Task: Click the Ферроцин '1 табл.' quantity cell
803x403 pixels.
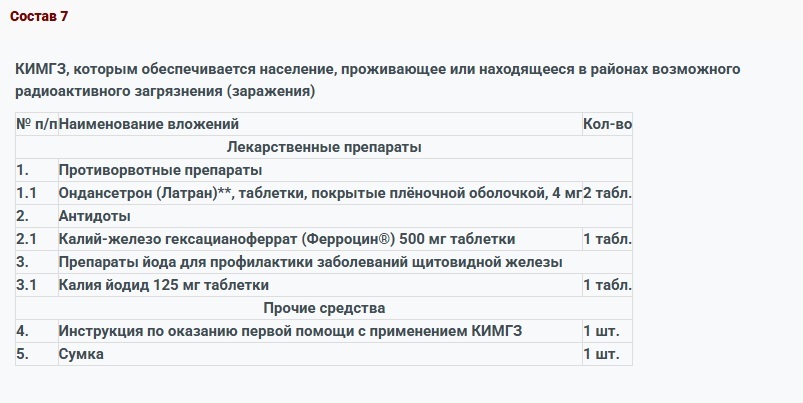Action: (607, 239)
